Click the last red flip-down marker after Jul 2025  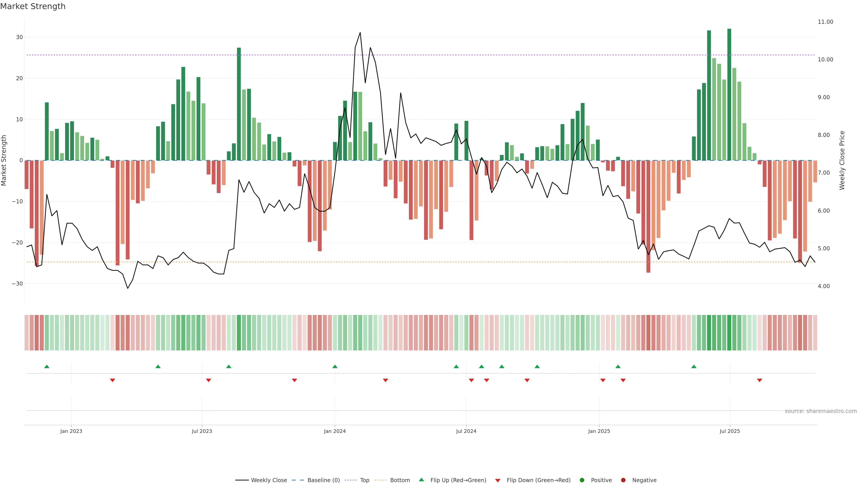click(759, 380)
